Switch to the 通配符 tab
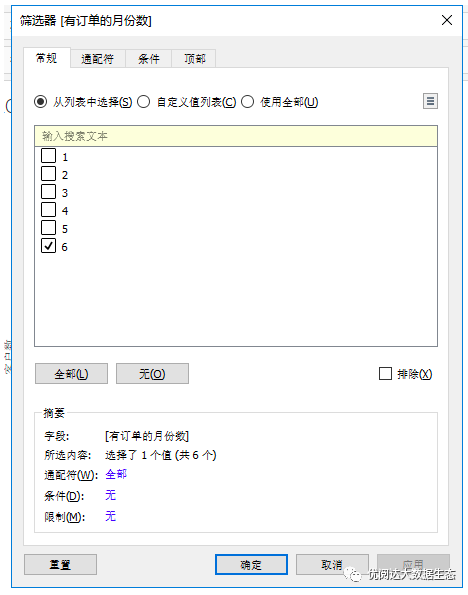Image resolution: width=468 pixels, height=595 pixels. [x=98, y=59]
